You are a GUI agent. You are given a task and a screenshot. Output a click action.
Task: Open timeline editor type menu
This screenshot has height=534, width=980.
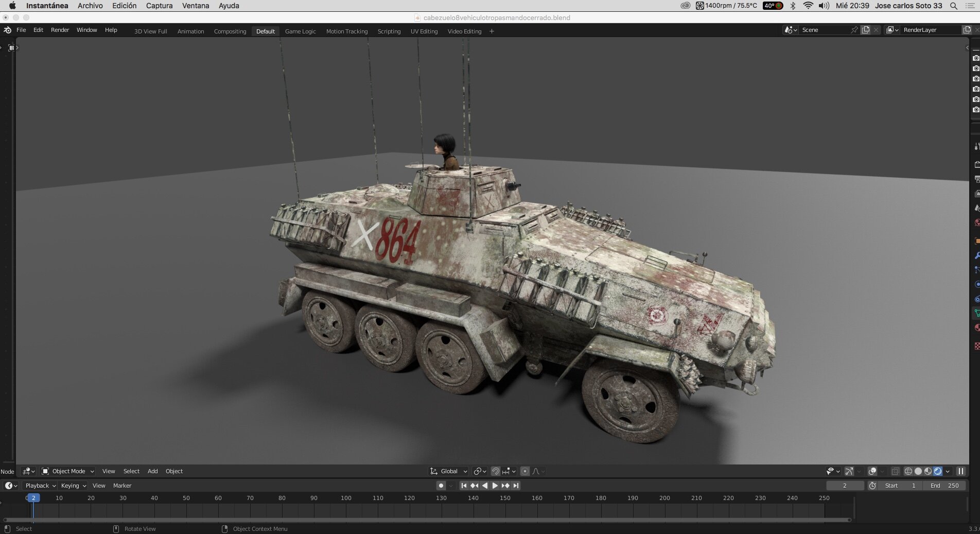[11, 486]
